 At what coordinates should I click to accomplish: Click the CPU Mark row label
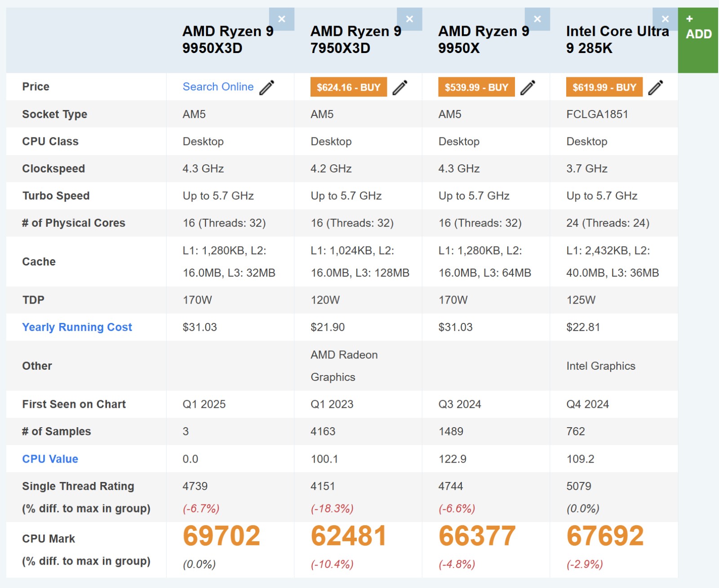click(x=49, y=539)
